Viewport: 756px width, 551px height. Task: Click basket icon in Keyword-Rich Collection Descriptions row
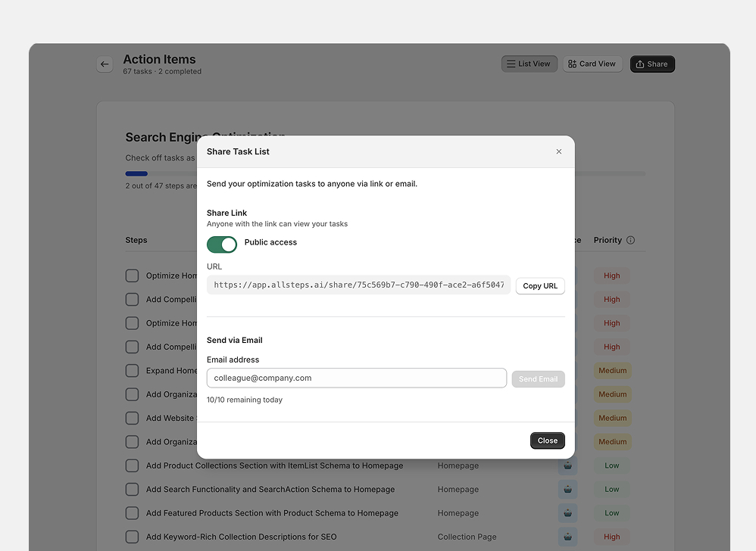[567, 537]
